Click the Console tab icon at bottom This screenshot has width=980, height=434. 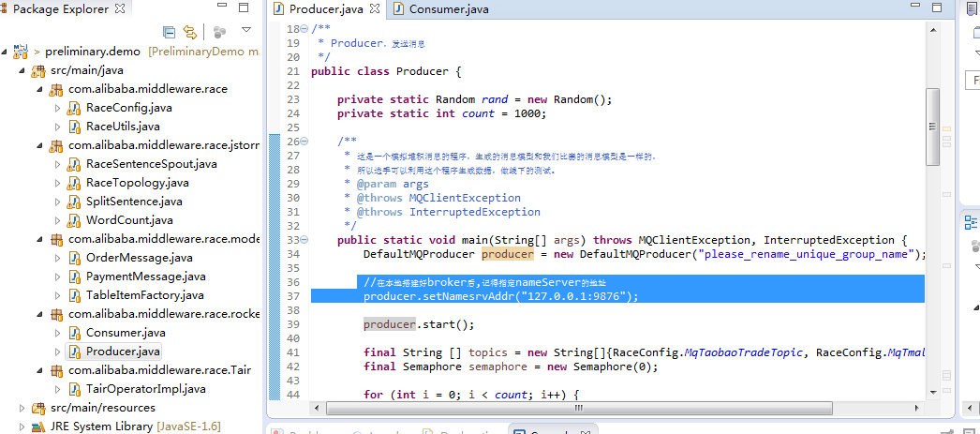519,431
